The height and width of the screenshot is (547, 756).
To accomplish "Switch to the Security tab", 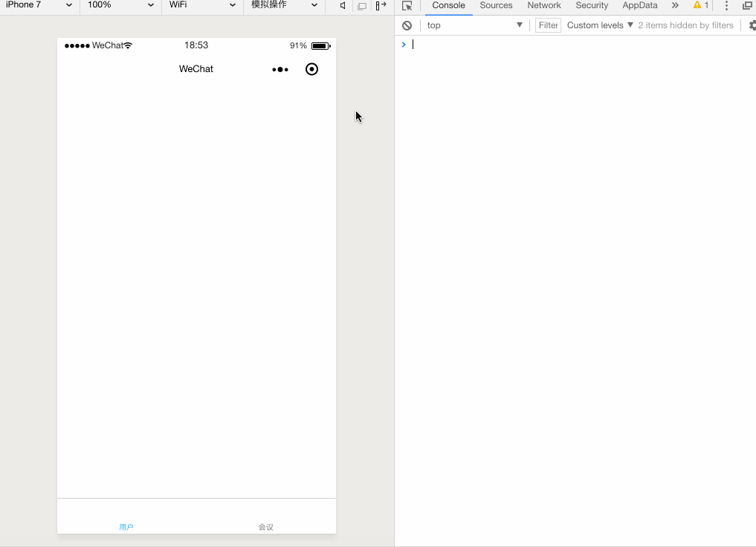I will coord(592,6).
